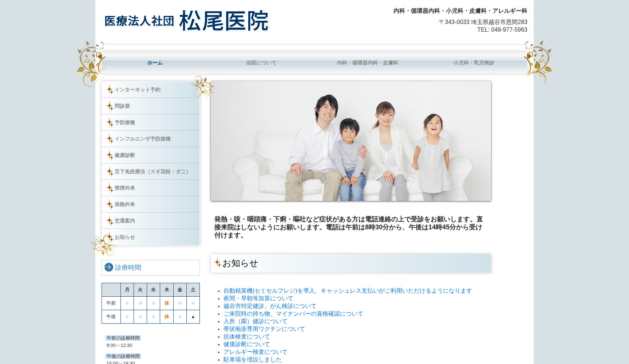
Task: Open the 帯状疱疹専用ワクチンについて notice
Action: pyautogui.click(x=264, y=329)
